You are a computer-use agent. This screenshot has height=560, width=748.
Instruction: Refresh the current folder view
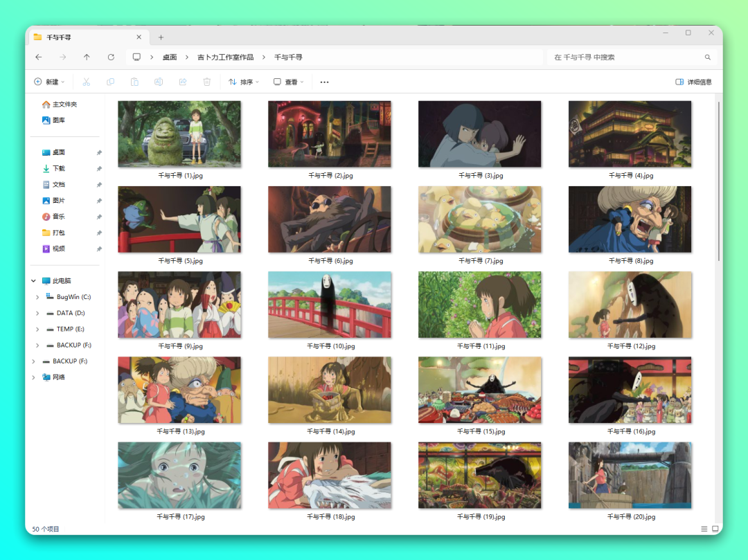[111, 57]
